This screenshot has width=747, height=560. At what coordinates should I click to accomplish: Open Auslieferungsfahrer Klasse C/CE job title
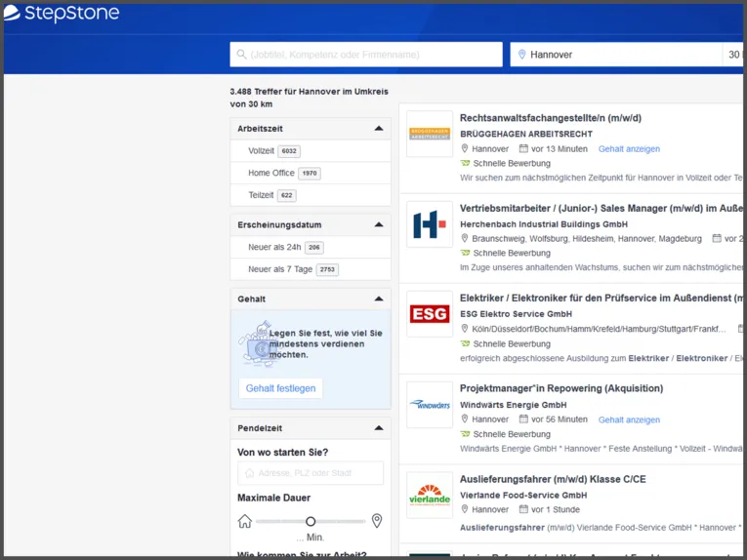553,479
